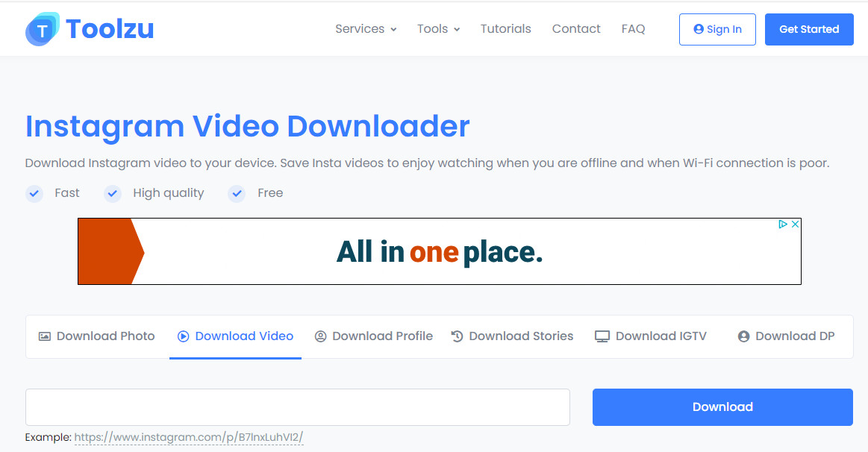Screen dimensions: 868x452
Task: Expand the Services dropdown menu
Action: pos(366,29)
